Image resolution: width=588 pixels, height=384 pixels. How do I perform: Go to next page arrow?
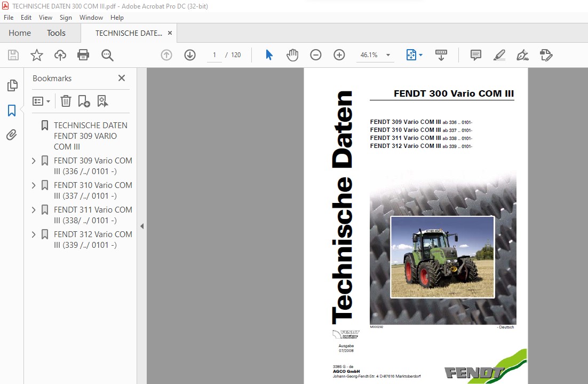click(x=190, y=55)
